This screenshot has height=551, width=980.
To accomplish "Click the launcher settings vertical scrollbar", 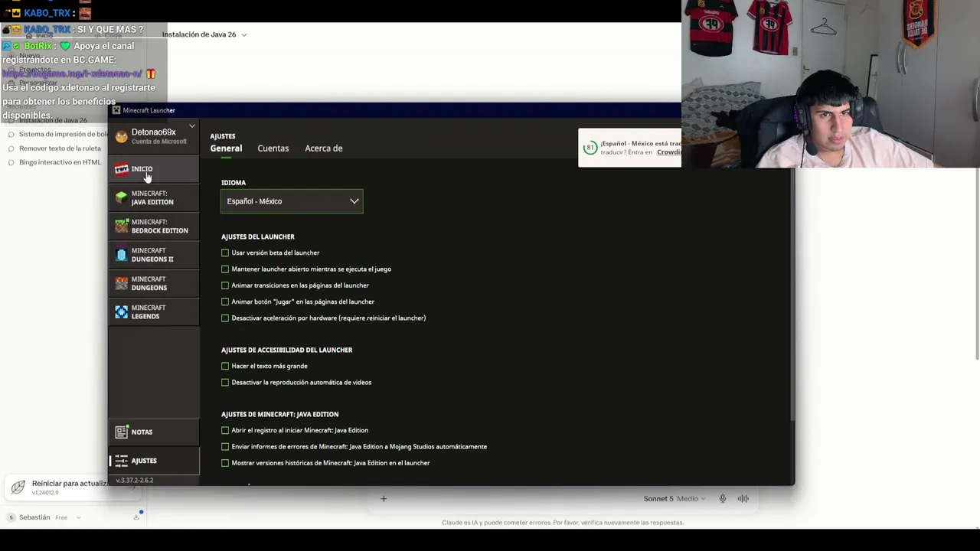I will 792,295.
